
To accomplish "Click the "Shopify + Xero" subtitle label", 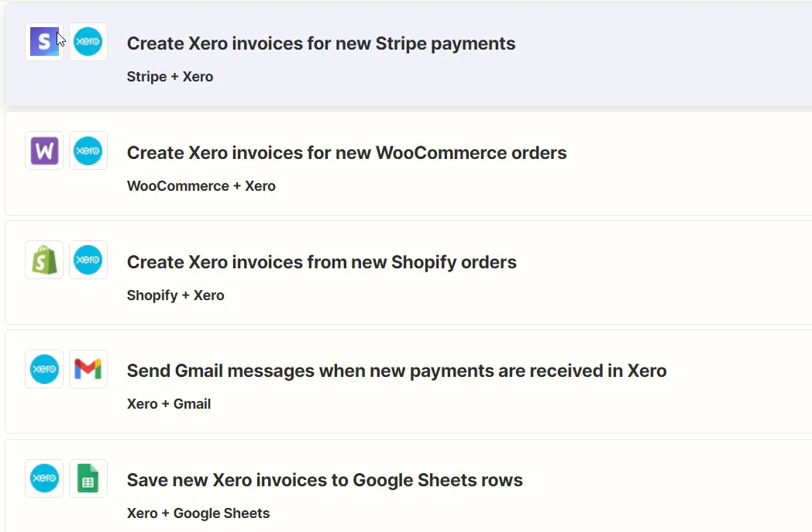I will (175, 295).
